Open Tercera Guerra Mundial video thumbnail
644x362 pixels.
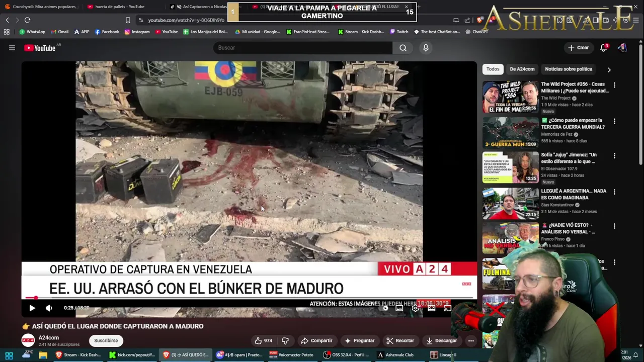tap(510, 133)
